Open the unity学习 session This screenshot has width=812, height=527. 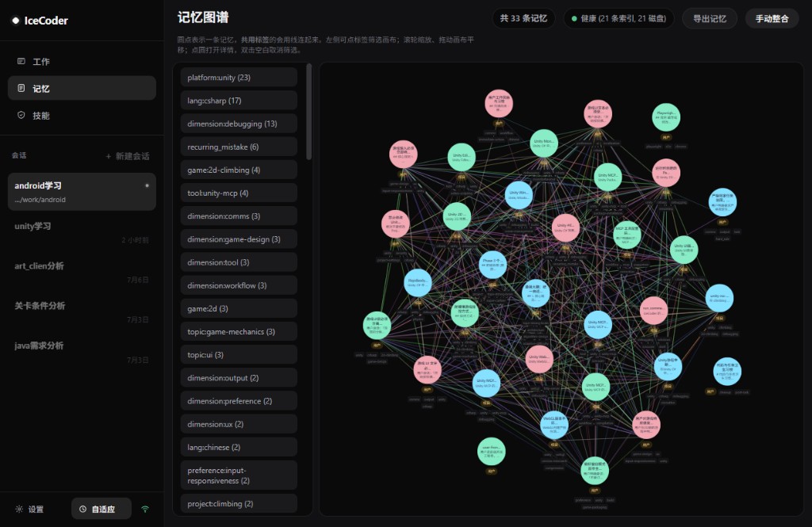pyautogui.click(x=82, y=232)
